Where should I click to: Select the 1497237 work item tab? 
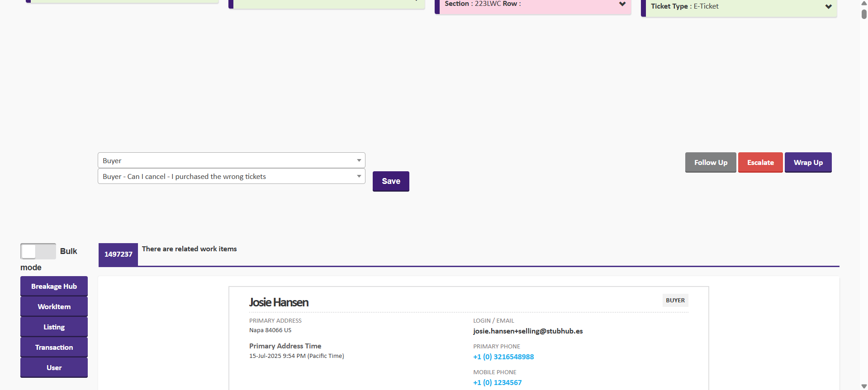pyautogui.click(x=118, y=254)
